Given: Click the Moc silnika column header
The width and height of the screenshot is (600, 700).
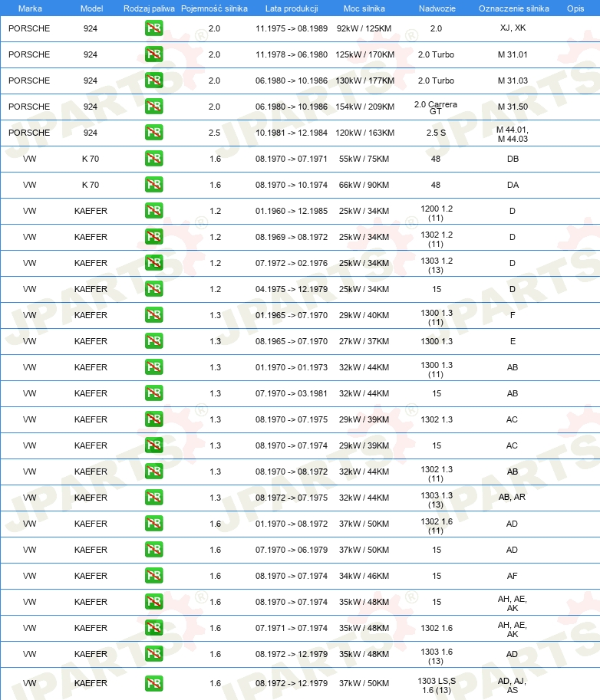Looking at the screenshot, I should 364,8.
